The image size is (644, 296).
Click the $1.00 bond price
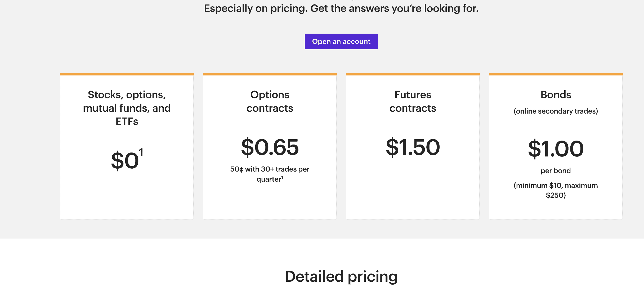coord(556,149)
